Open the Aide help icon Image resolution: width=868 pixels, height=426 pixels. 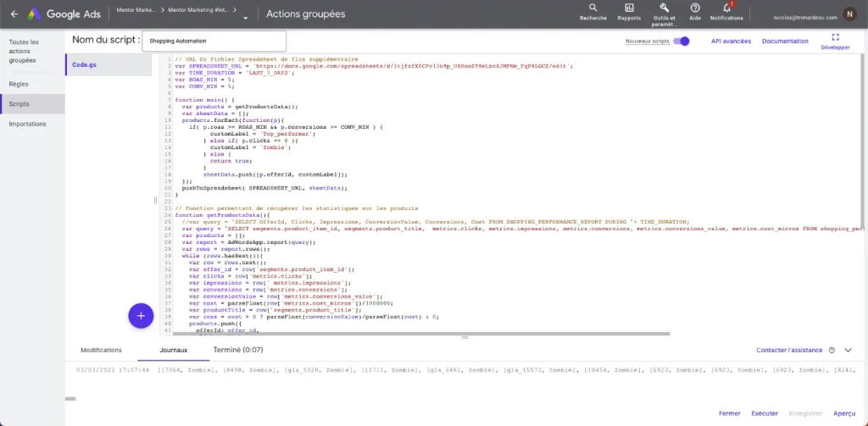[x=695, y=8]
